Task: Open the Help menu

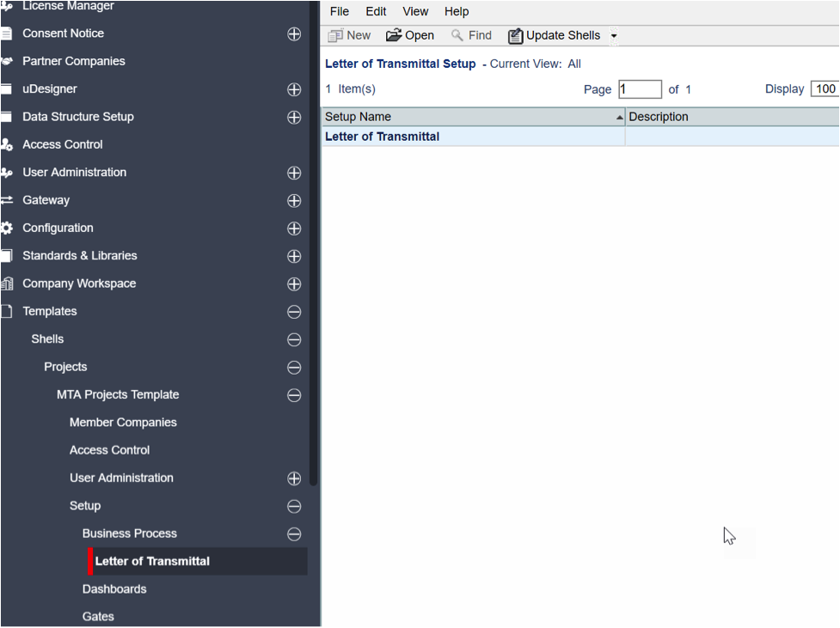Action: pyautogui.click(x=457, y=12)
